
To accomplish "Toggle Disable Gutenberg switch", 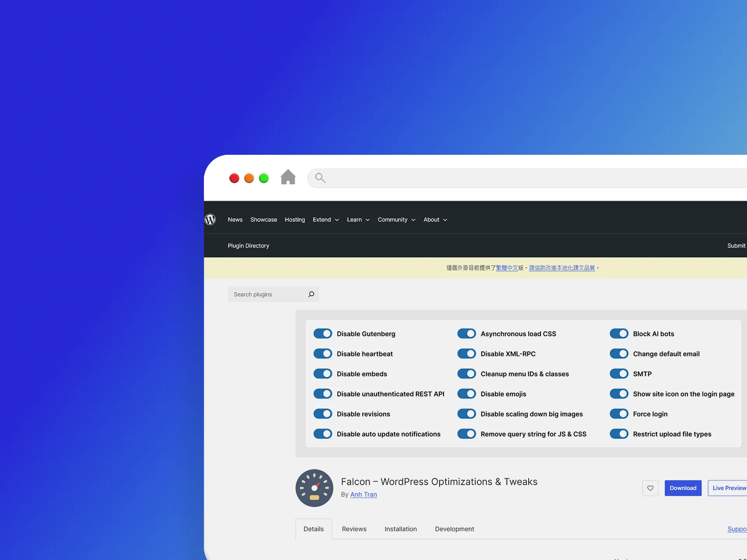I will click(x=323, y=334).
